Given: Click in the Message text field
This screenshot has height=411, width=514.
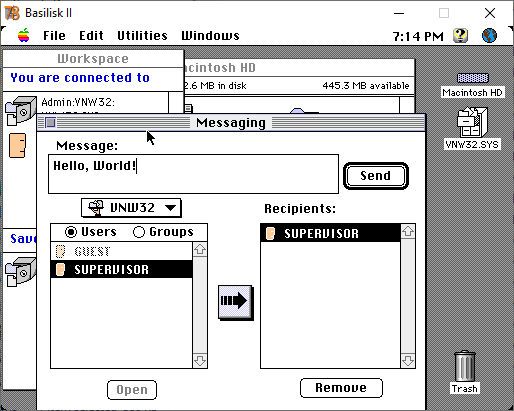Looking at the screenshot, I should [x=193, y=174].
